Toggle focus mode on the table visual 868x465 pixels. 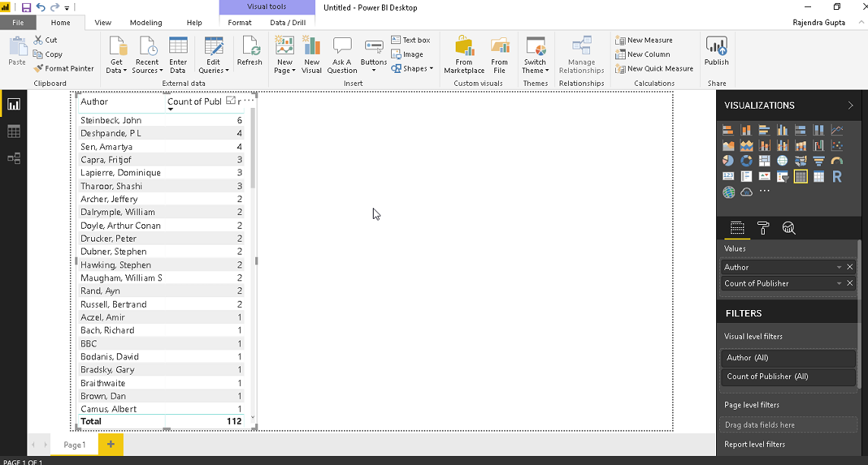click(231, 100)
